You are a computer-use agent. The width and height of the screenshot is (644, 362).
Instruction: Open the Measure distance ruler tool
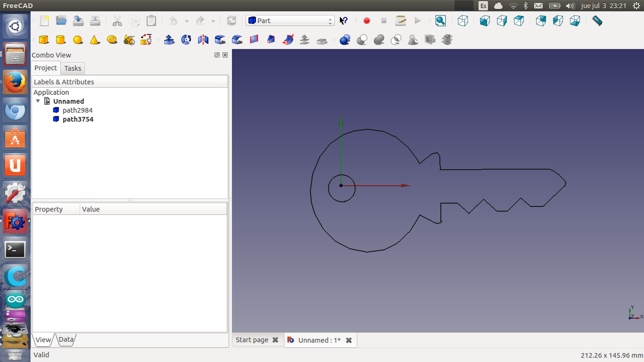click(x=597, y=21)
